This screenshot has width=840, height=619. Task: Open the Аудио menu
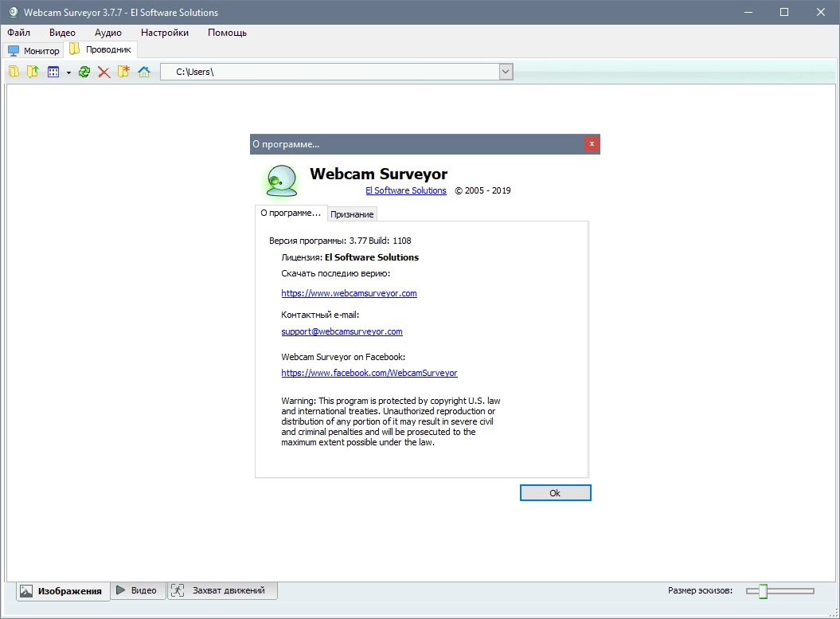tap(108, 33)
